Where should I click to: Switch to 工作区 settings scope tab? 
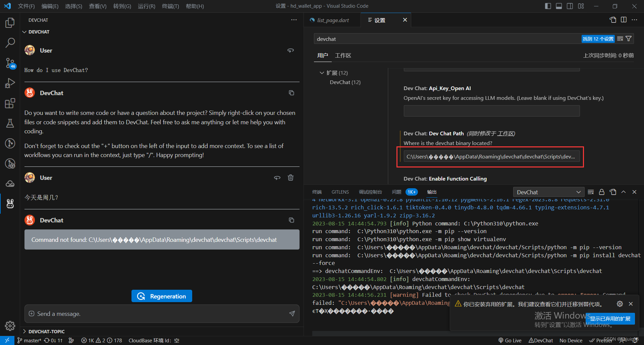343,55
